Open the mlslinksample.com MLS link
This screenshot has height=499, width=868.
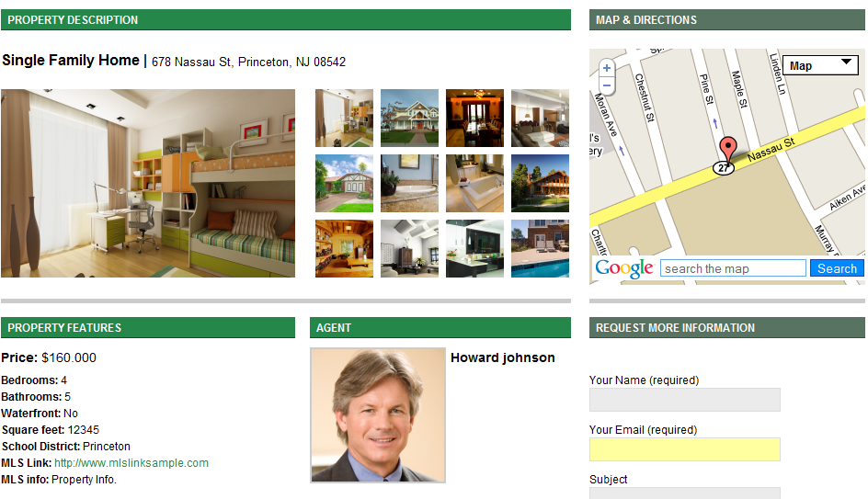pos(131,463)
